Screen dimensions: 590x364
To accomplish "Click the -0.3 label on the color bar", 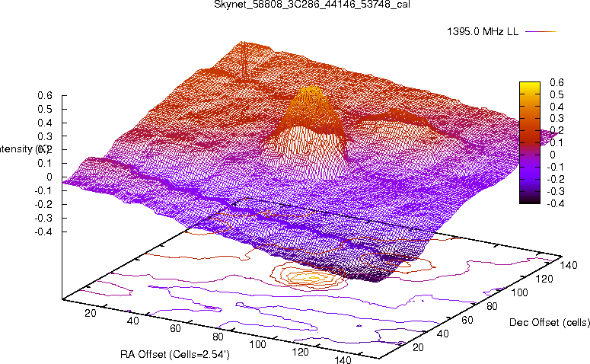I will pos(556,191).
